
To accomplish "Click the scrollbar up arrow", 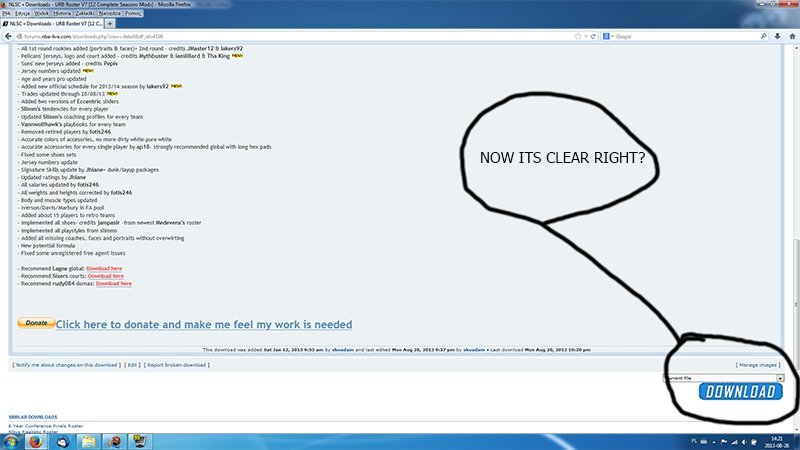I will coord(795,47).
